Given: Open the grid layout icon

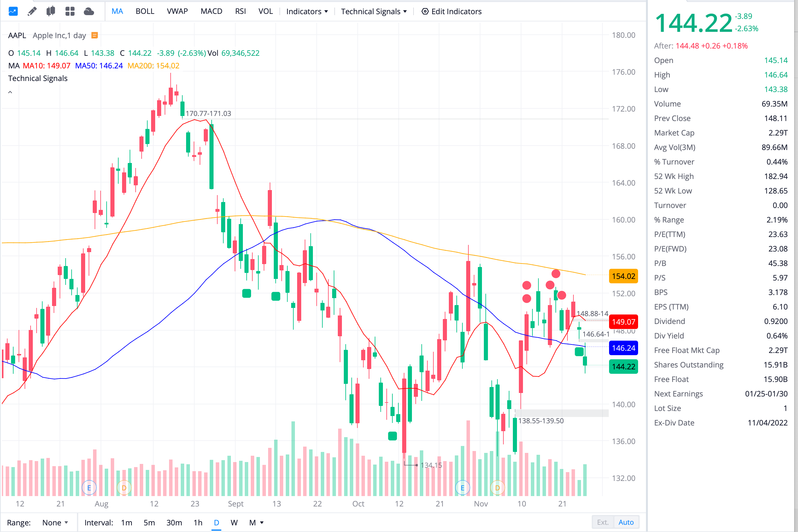Looking at the screenshot, I should tap(70, 11).
